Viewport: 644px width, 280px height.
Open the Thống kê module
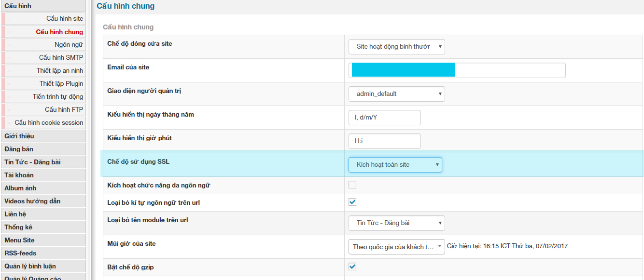[43, 227]
